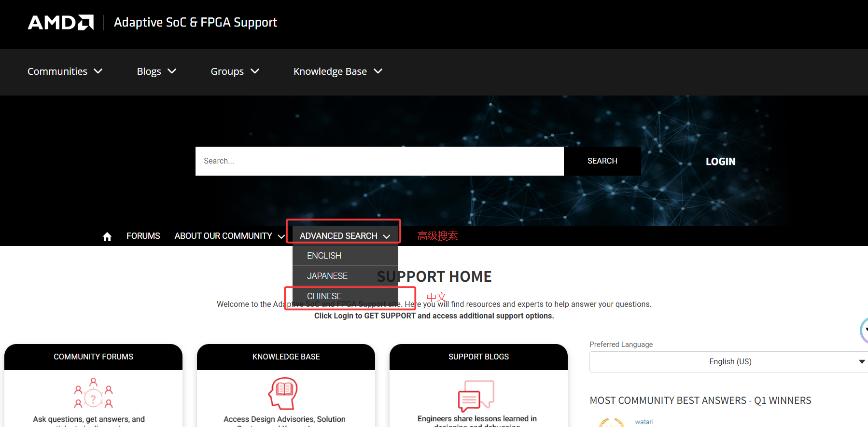Click the Preferred Language label
The height and width of the screenshot is (427, 868).
621,344
